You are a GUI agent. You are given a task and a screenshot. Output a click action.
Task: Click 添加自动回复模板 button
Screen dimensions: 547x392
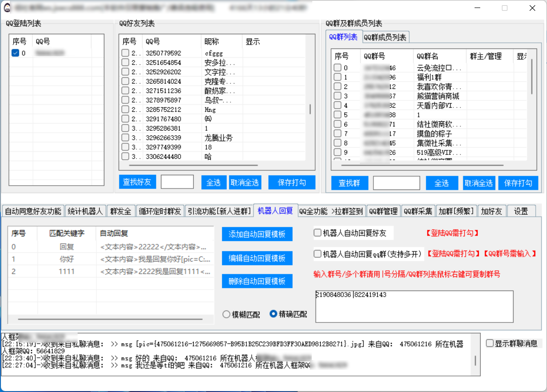point(257,234)
